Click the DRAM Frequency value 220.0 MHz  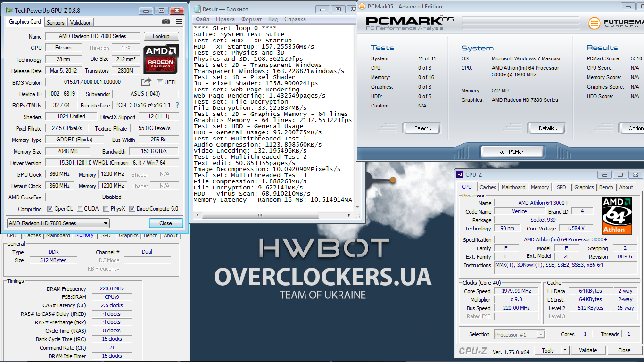[x=112, y=289]
